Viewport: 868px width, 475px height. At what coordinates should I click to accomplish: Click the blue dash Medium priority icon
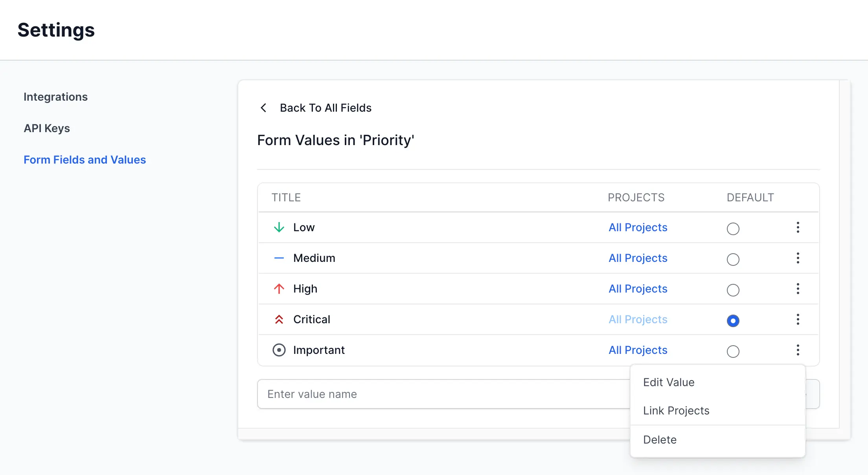click(x=279, y=258)
